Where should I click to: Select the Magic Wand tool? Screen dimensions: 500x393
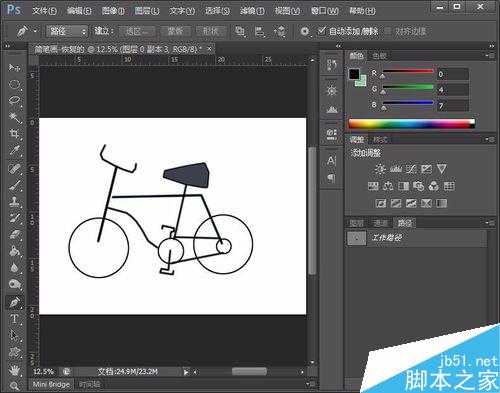click(x=14, y=117)
